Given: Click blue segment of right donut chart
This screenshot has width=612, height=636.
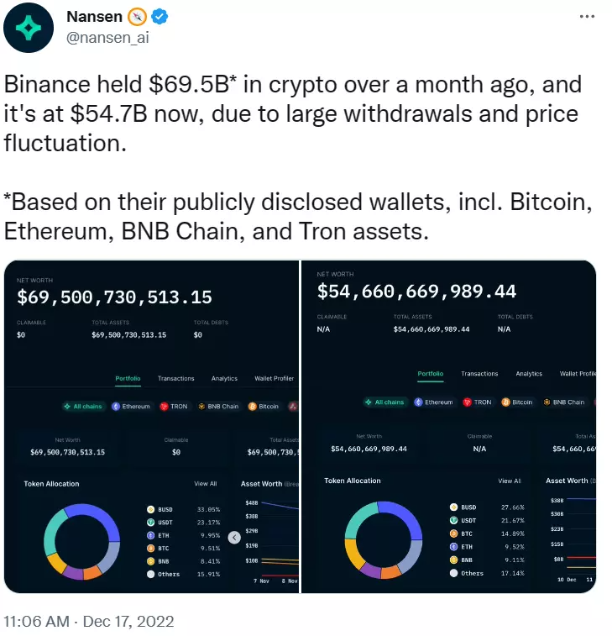Looking at the screenshot, I should point(406,515).
